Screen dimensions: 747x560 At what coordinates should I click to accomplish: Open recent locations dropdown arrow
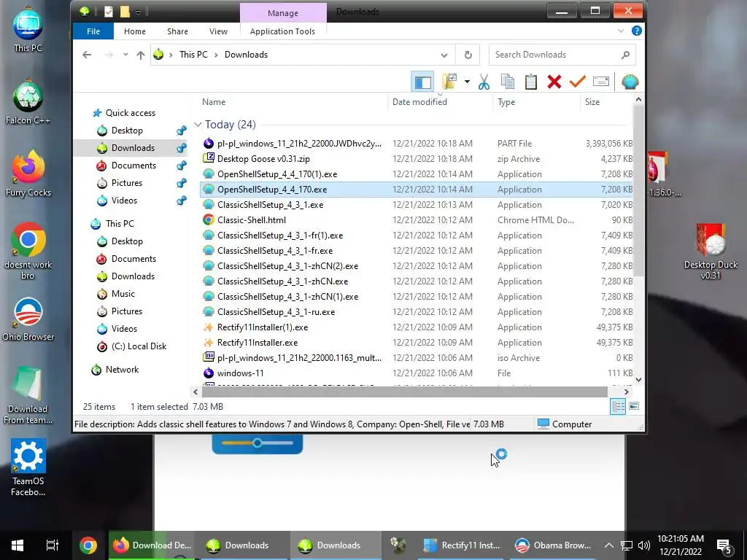(x=125, y=55)
